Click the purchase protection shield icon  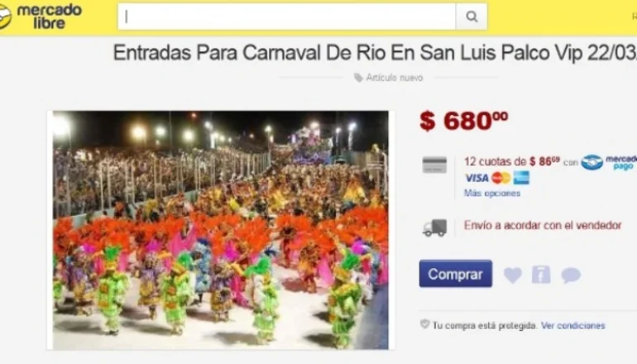click(425, 324)
